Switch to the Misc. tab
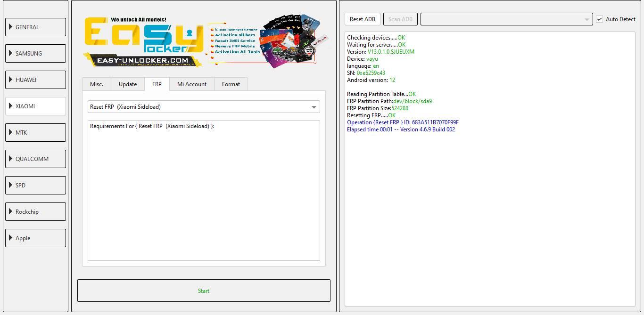The image size is (644, 315). (97, 84)
